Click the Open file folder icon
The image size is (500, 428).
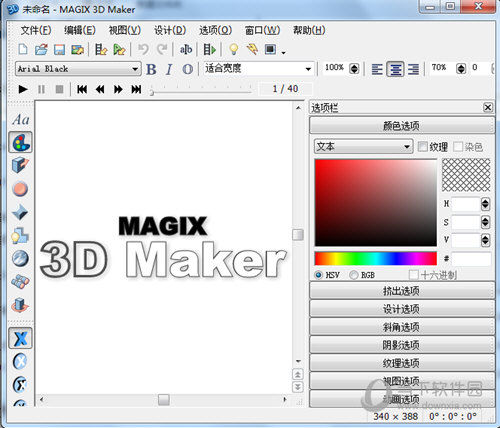[41, 49]
